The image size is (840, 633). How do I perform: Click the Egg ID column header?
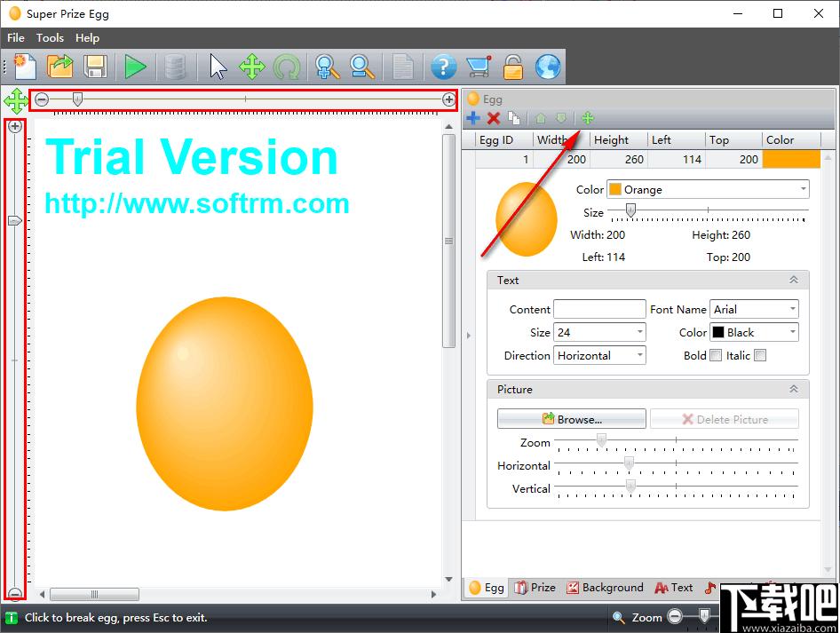[x=503, y=140]
